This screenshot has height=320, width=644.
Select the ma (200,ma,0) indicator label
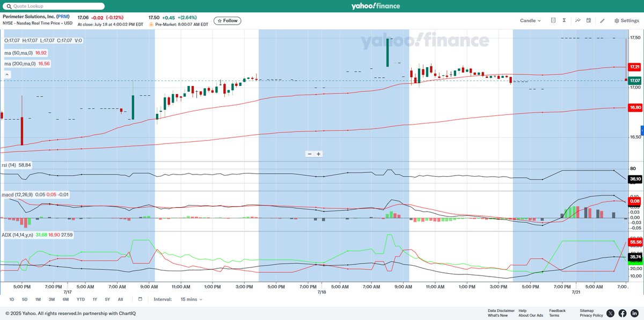(x=27, y=63)
